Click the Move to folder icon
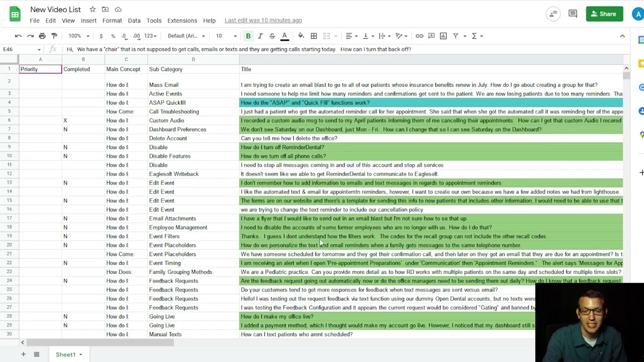 (105, 10)
